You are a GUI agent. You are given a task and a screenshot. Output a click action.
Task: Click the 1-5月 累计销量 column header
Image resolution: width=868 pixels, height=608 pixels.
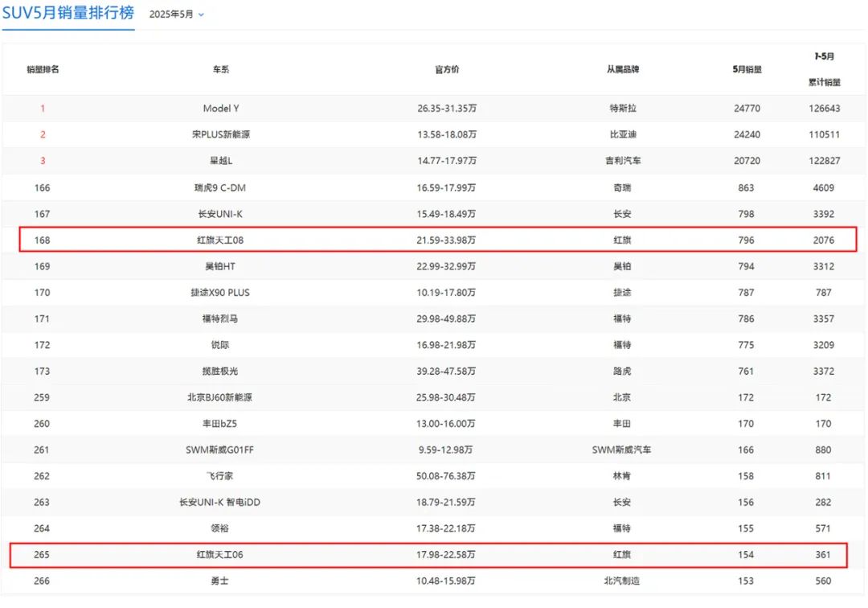pyautogui.click(x=824, y=69)
